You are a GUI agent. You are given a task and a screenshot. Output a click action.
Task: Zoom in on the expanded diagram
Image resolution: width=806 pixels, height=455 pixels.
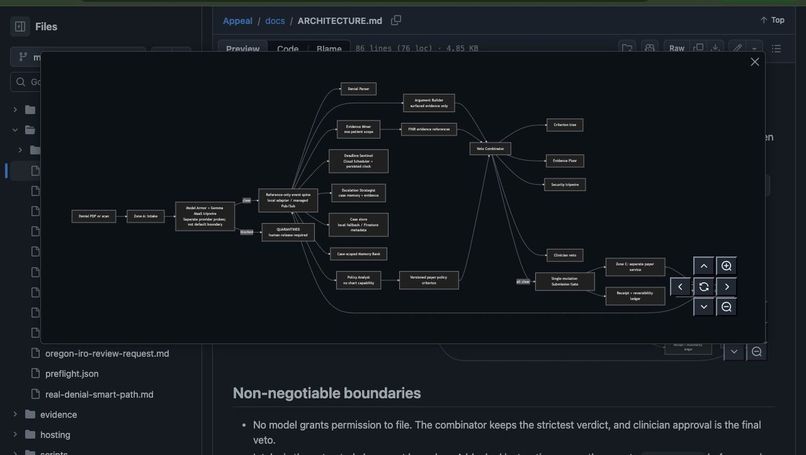[x=726, y=266]
